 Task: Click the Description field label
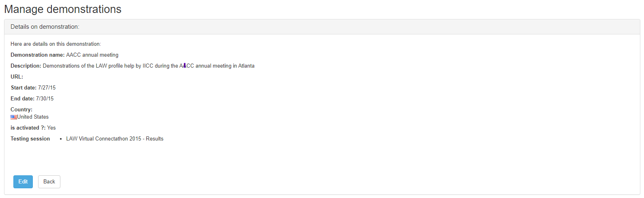26,66
